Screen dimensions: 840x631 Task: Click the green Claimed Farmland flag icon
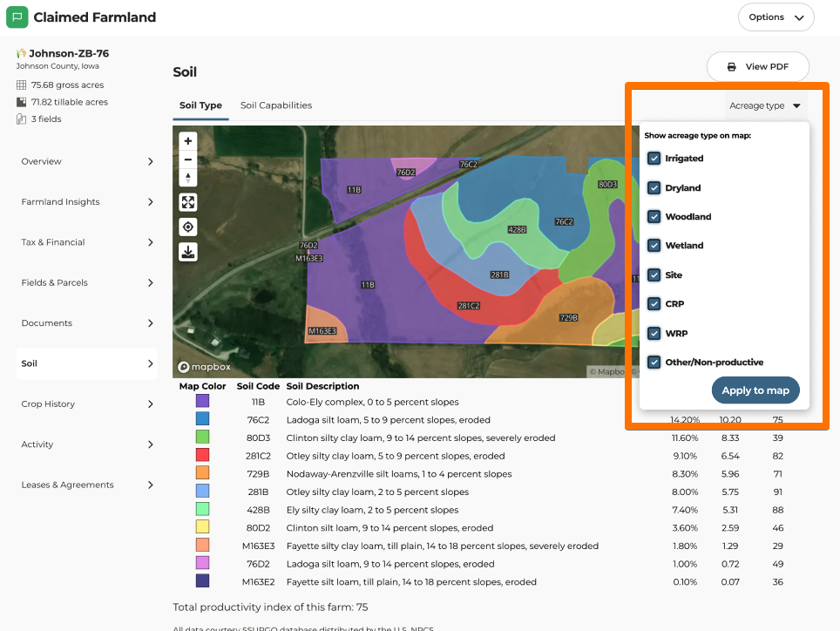point(17,17)
